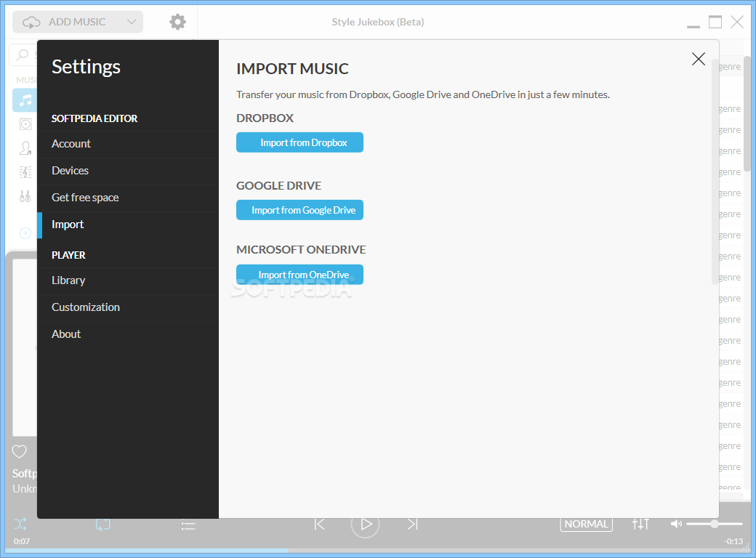Mark song favorite with heart icon

point(20,451)
